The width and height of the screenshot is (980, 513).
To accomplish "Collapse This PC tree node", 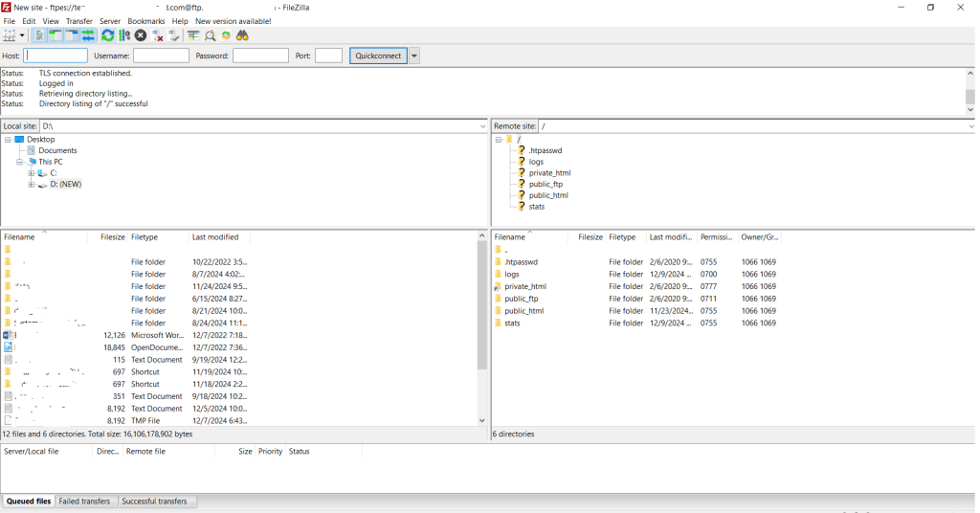I will [20, 162].
